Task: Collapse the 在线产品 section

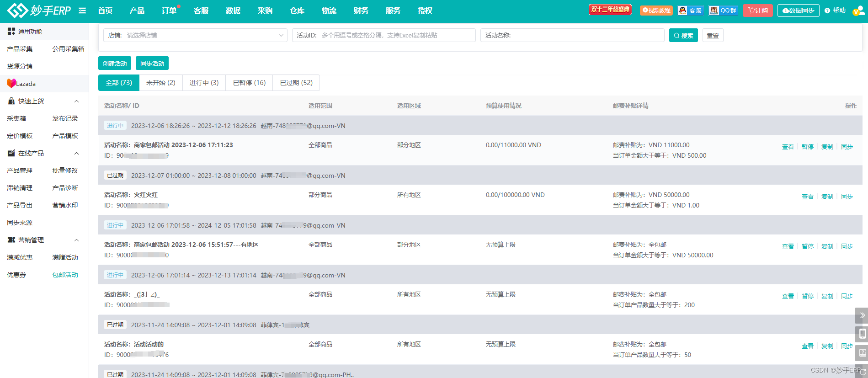Action: click(x=76, y=153)
